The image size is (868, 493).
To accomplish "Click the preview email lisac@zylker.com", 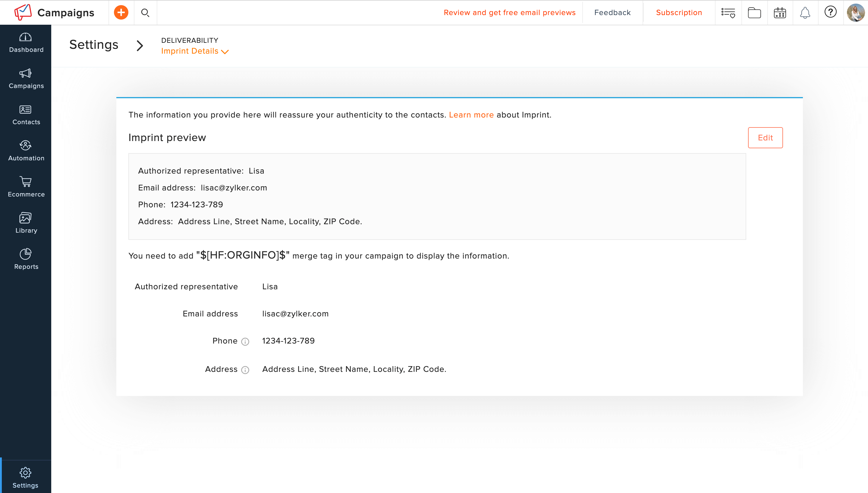I will [x=234, y=187].
